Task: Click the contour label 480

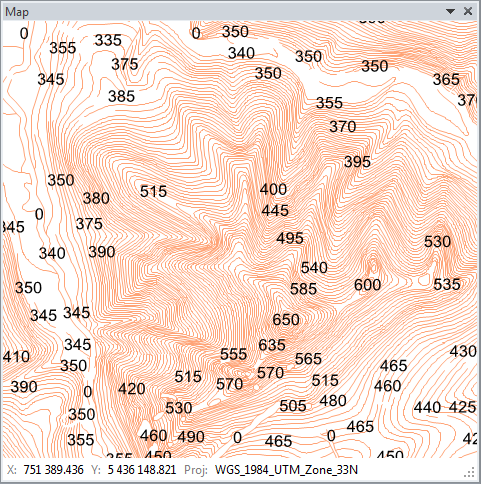Action: click(333, 401)
